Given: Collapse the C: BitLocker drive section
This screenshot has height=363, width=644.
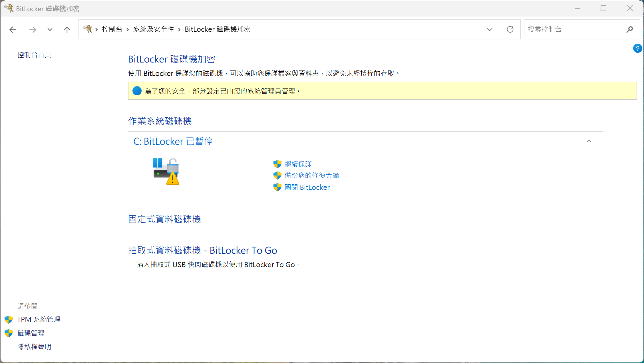Looking at the screenshot, I should [589, 141].
